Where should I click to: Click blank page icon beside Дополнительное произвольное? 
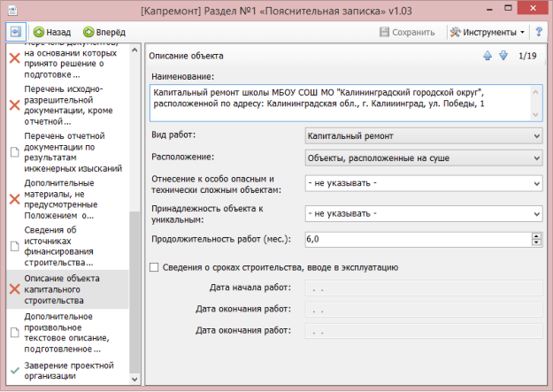(14, 333)
